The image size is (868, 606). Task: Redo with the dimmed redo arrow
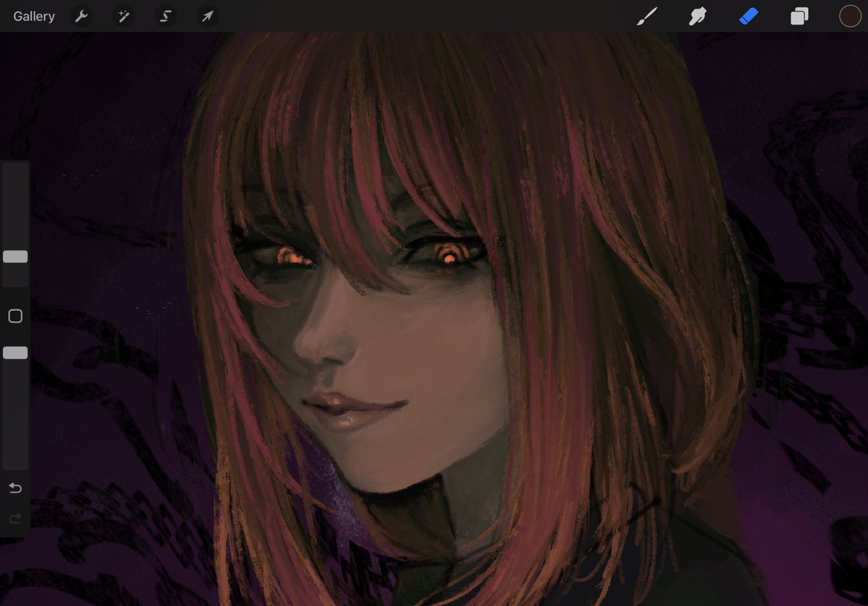pos(15,518)
